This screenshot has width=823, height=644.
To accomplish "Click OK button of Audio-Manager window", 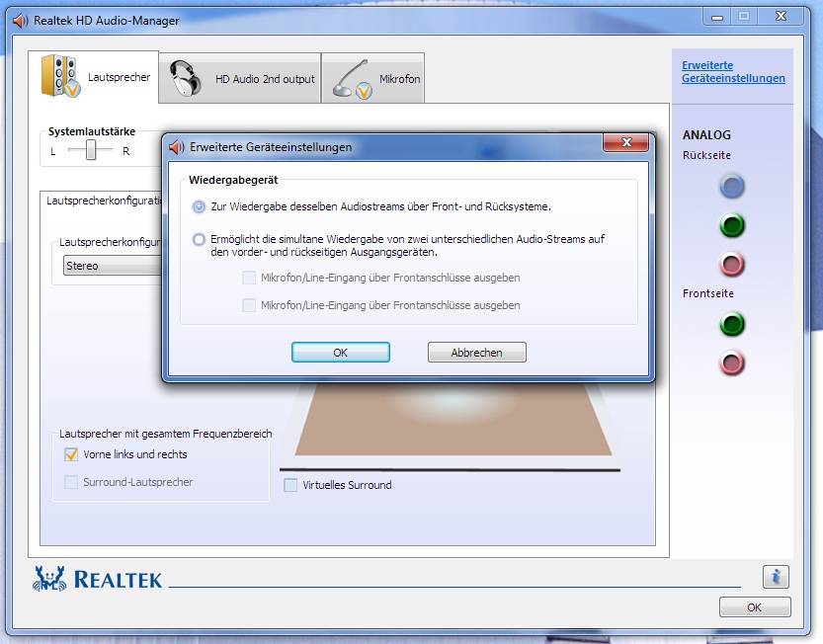I will pyautogui.click(x=754, y=607).
